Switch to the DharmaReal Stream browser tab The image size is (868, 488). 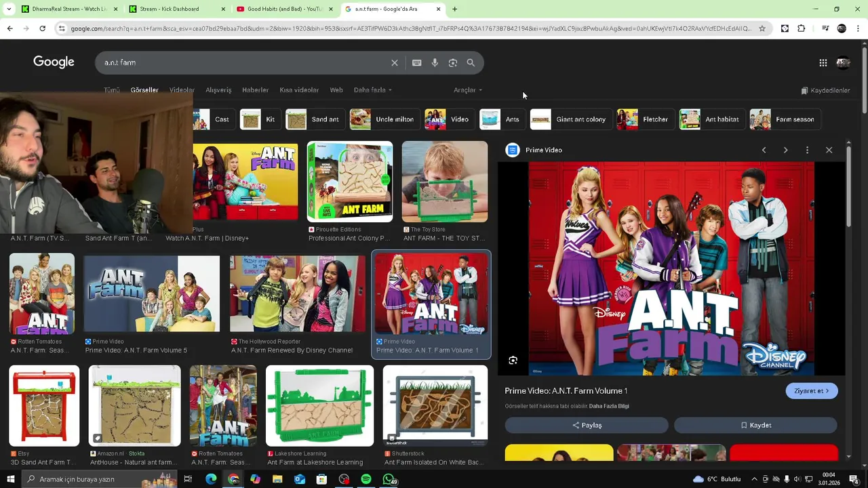(x=68, y=9)
